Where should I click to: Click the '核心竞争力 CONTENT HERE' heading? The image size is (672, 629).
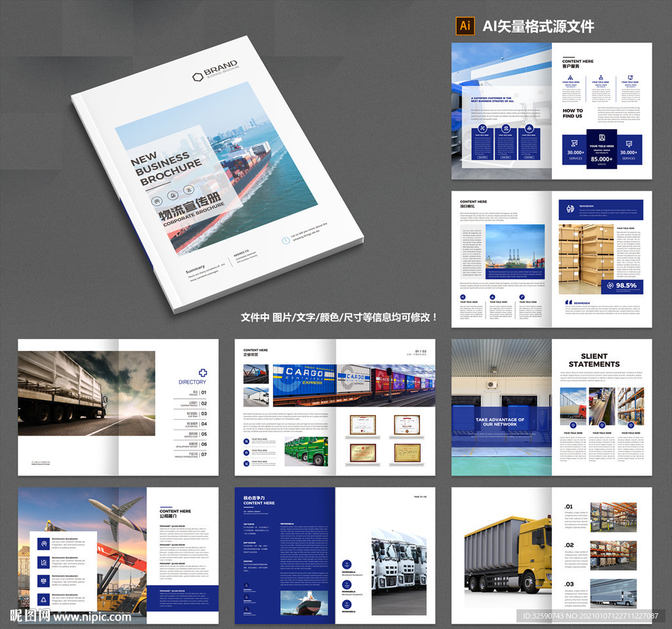(x=259, y=500)
